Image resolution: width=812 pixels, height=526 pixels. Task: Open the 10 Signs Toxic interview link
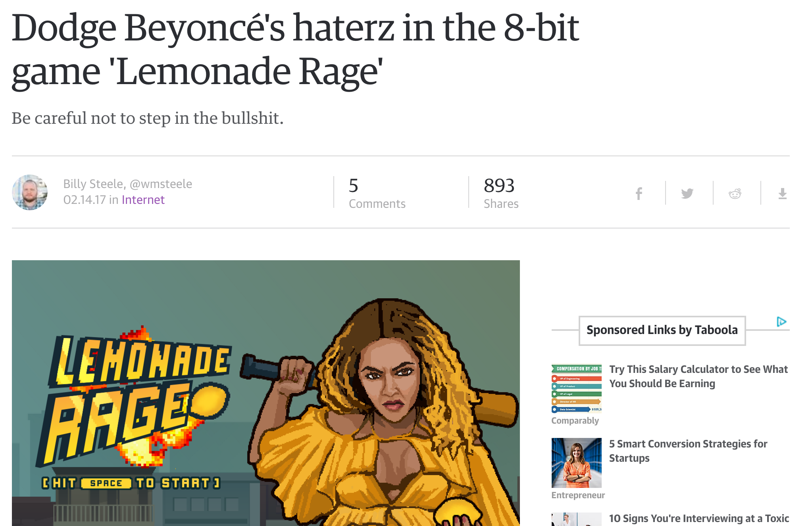(x=699, y=519)
